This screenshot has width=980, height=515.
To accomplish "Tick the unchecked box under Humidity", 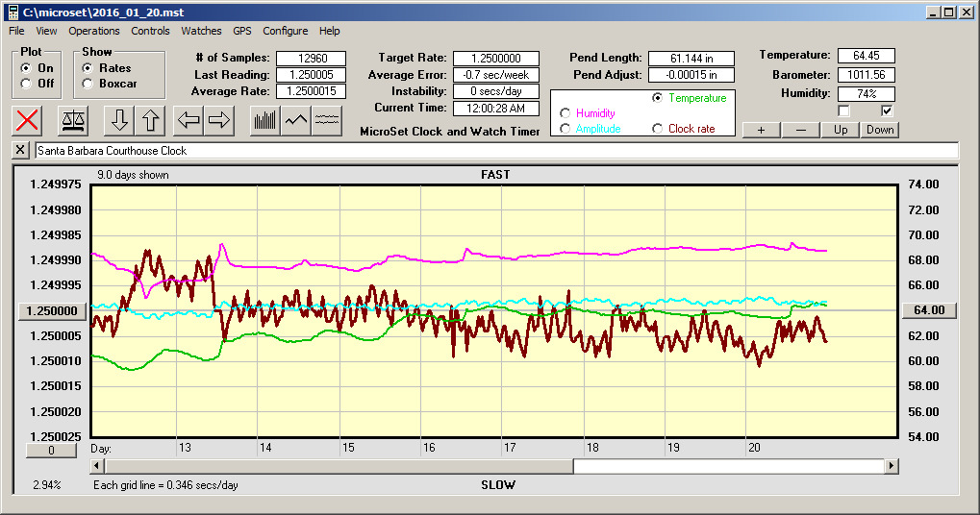I will coord(843,111).
